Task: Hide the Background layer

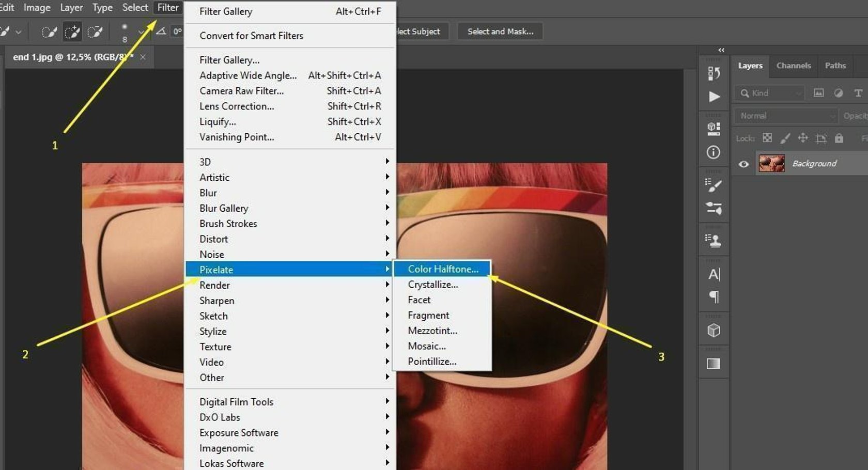Action: (x=743, y=164)
